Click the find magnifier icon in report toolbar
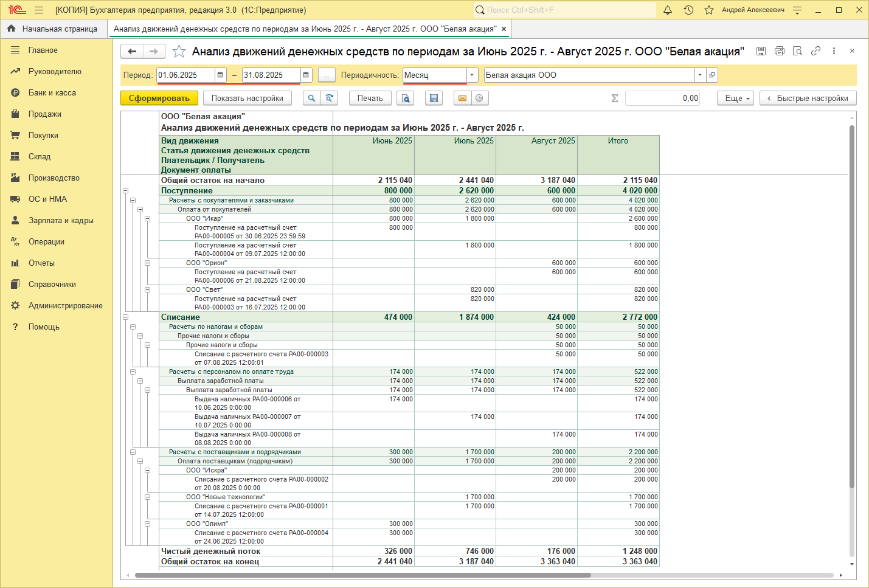The height and width of the screenshot is (588, 869). [311, 98]
